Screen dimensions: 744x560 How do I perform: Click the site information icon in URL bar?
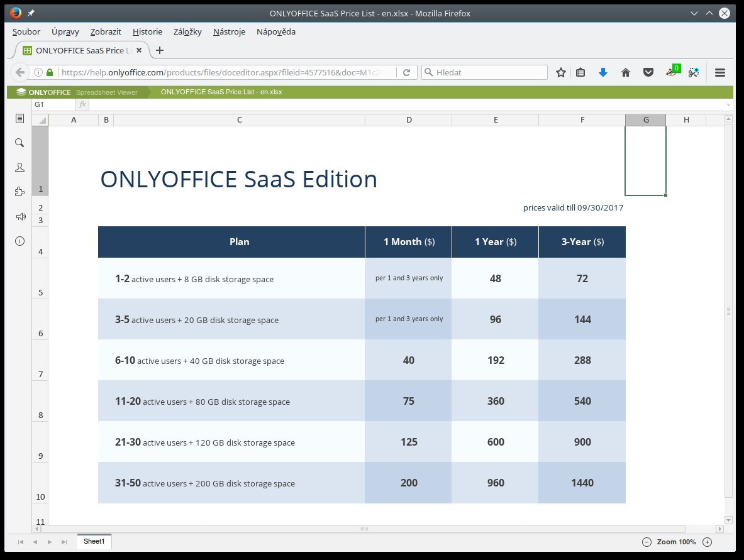(38, 72)
